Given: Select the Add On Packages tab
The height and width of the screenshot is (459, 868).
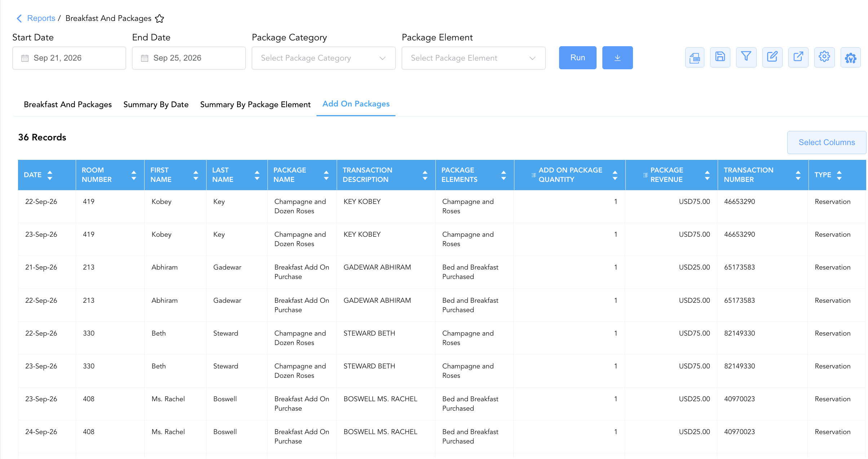Looking at the screenshot, I should coord(356,104).
